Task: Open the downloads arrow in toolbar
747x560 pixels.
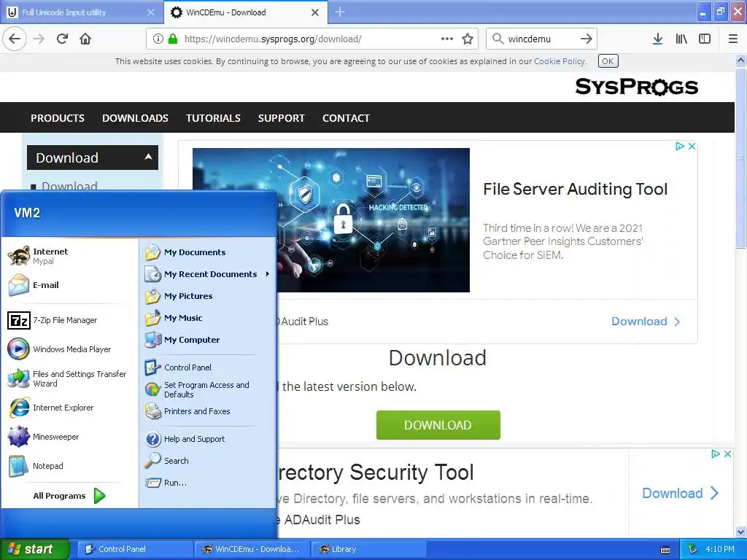Action: click(x=657, y=39)
